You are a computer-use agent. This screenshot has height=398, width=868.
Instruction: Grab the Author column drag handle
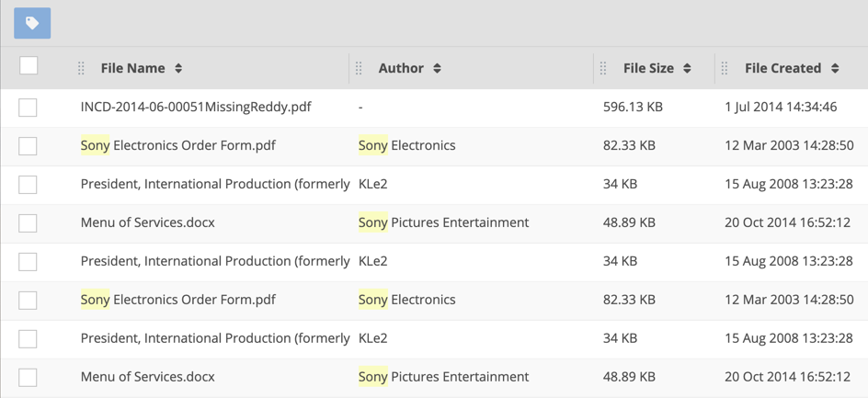point(359,69)
